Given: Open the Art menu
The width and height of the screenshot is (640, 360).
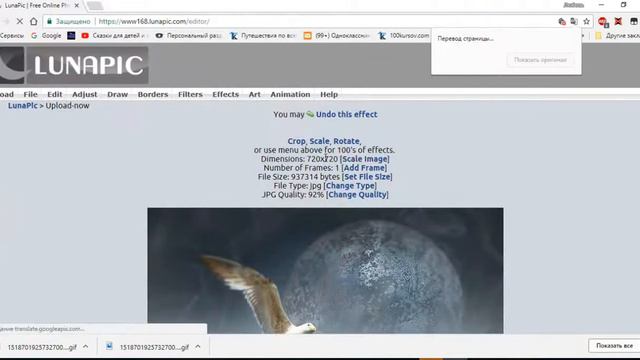Looking at the screenshot, I should point(254,94).
